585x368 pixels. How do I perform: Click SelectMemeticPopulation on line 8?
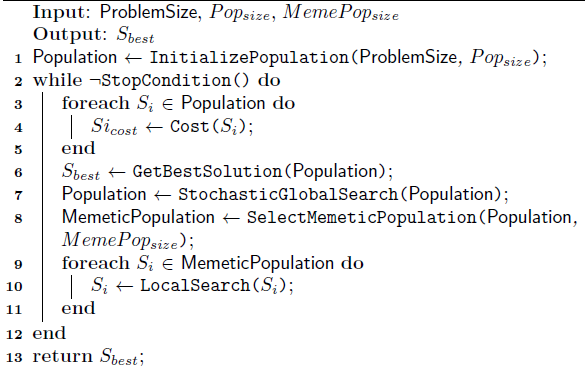[x=362, y=218]
